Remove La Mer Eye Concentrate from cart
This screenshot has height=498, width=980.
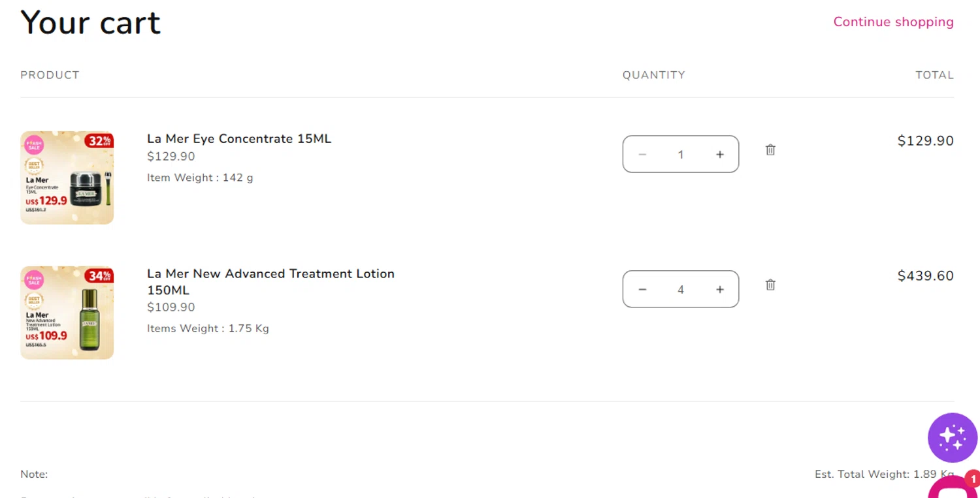770,150
